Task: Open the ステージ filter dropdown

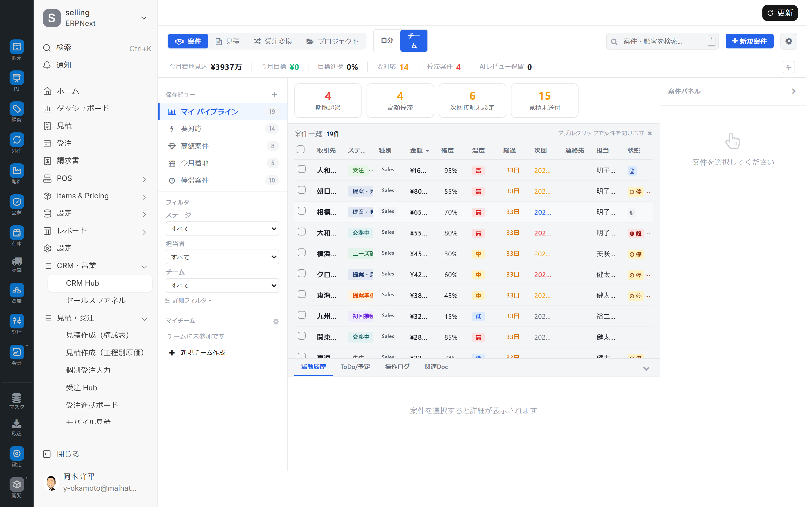Action: (x=222, y=229)
